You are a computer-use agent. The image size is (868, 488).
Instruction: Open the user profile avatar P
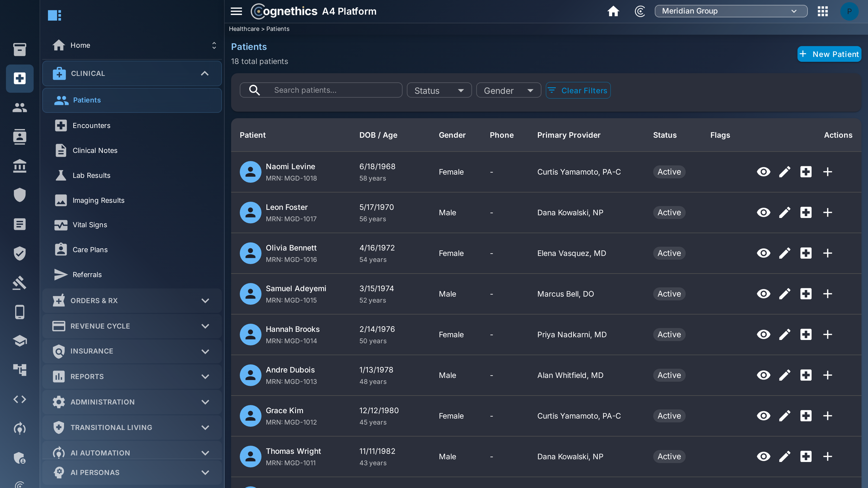tap(849, 11)
